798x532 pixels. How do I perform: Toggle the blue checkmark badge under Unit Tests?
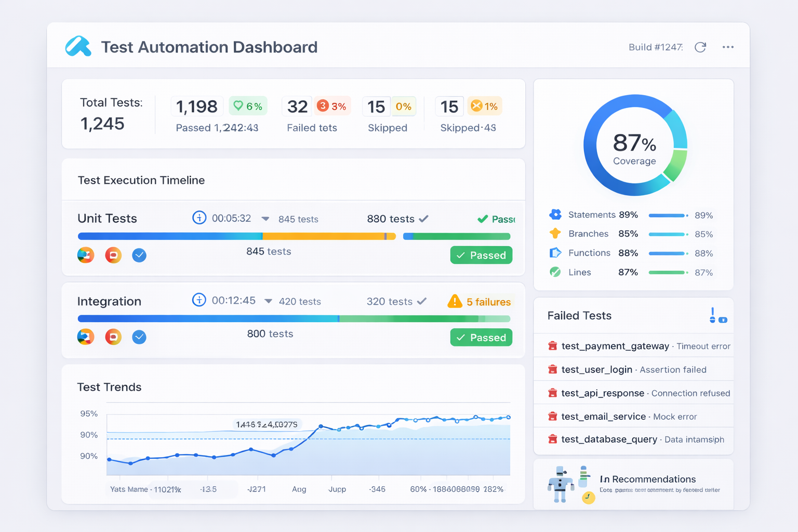coord(139,255)
